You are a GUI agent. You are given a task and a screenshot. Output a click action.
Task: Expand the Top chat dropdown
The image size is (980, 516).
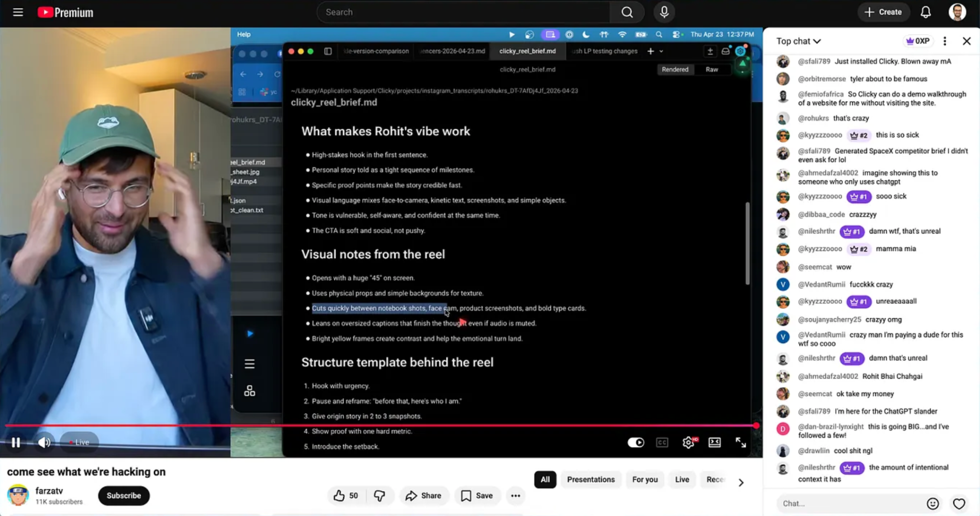(x=798, y=41)
